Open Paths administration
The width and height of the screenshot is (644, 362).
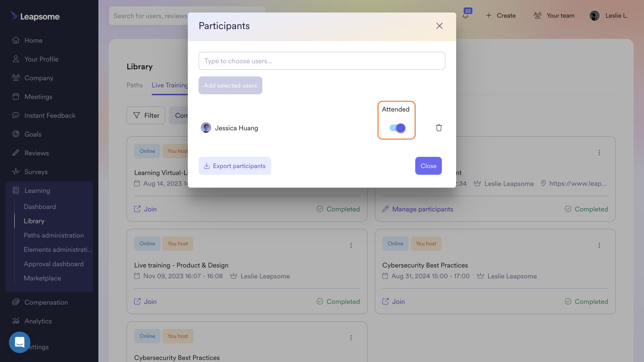coord(54,235)
